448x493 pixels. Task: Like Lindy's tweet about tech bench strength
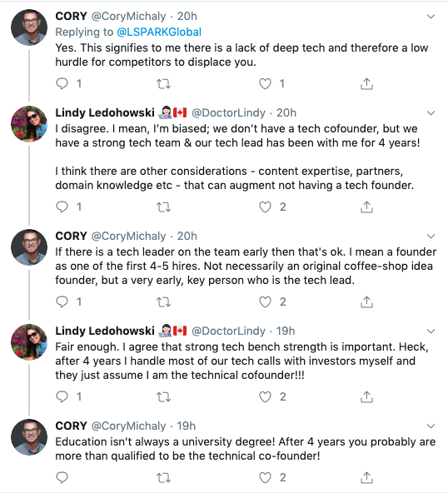[265, 396]
